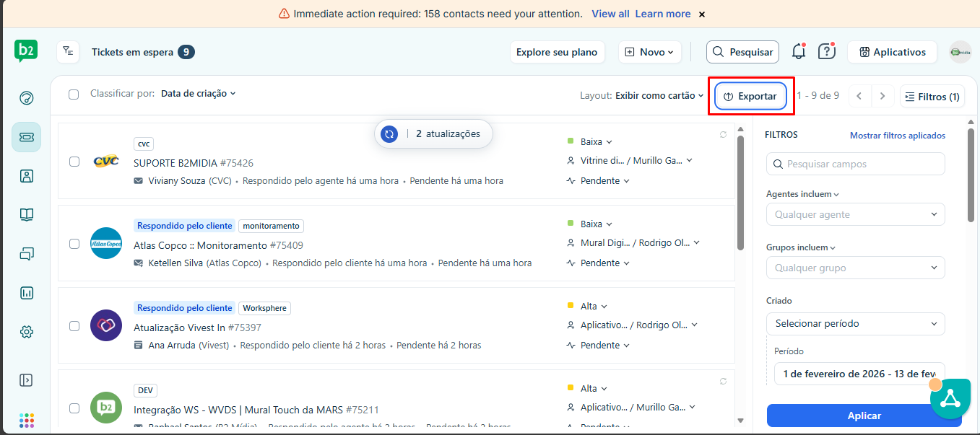The width and height of the screenshot is (980, 435).
Task: Click the refresh icon on Integração WS ticket
Action: [723, 381]
